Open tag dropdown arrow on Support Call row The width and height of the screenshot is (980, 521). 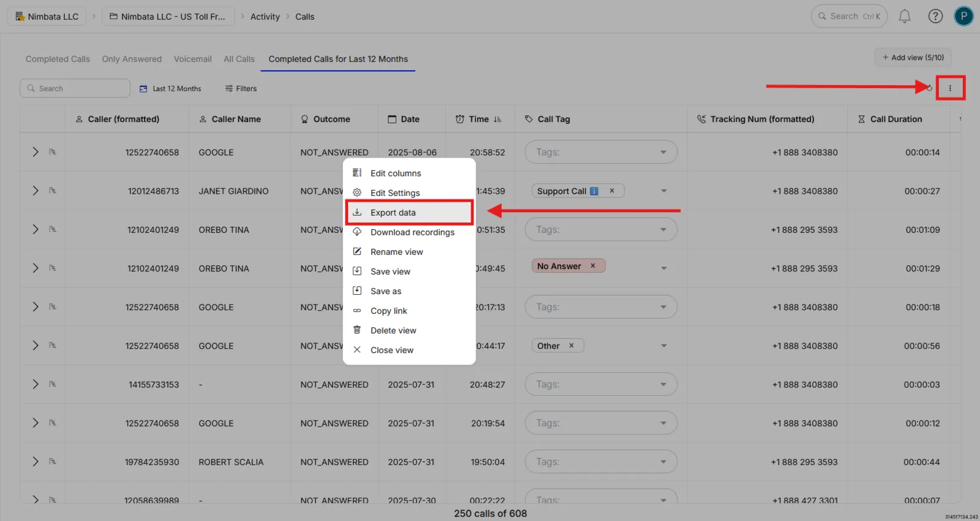[x=663, y=191]
